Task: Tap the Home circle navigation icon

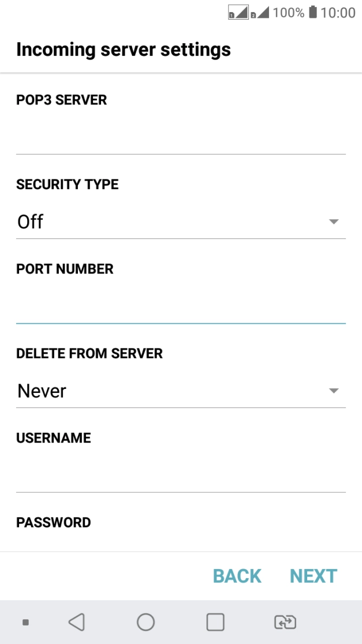Action: coord(145,621)
